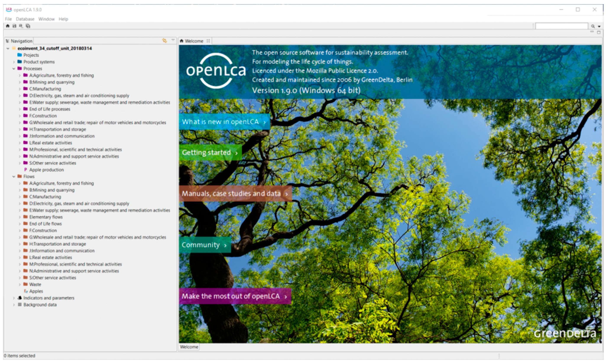606x364 pixels.
Task: Click the Indicators and parameters icon
Action: click(x=20, y=298)
